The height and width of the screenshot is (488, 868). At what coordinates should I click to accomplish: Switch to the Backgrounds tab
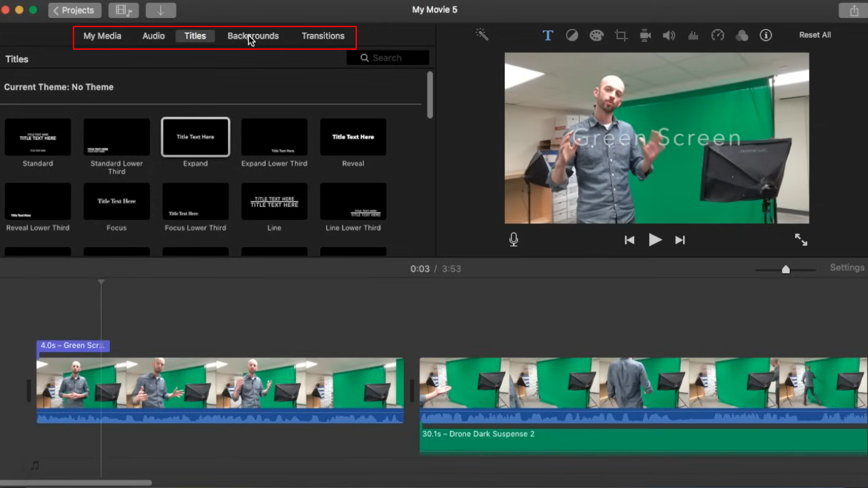pyautogui.click(x=253, y=36)
